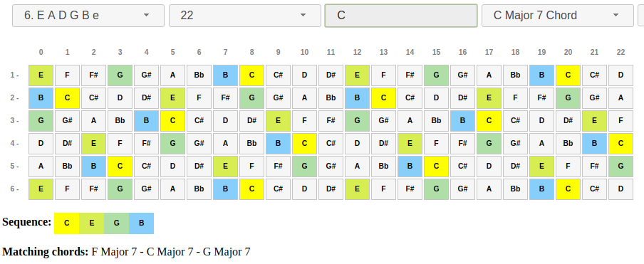The image size is (644, 264).
Task: Click blue B swatch in Sequence
Action: pyautogui.click(x=141, y=223)
